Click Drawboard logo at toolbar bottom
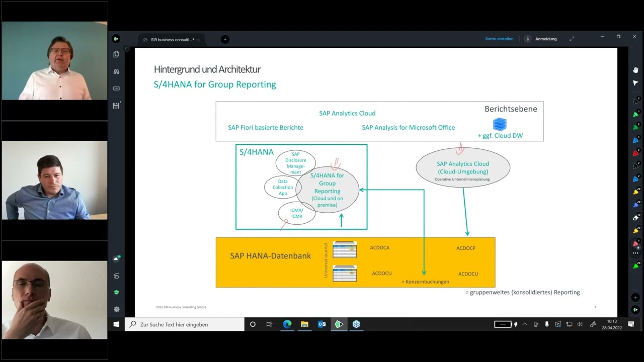Viewport: 644px width, 362px height. pyautogui.click(x=635, y=310)
